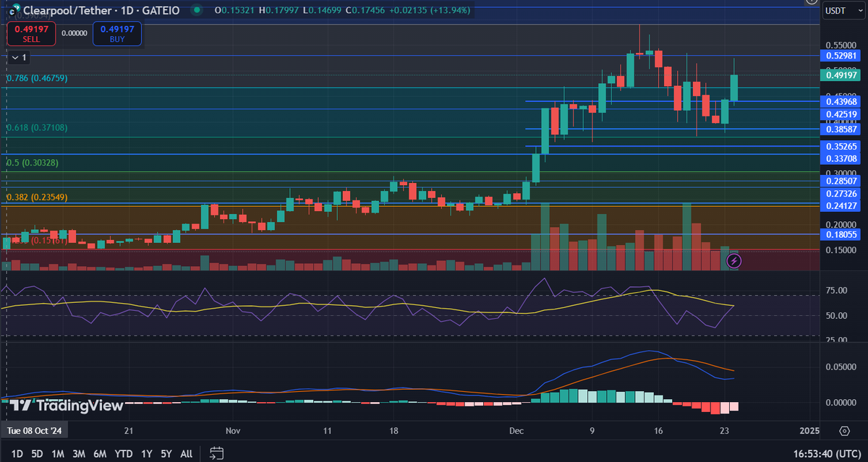Click the 0.24127 price level label
Viewport: 868px width, 462px height.
pos(841,206)
